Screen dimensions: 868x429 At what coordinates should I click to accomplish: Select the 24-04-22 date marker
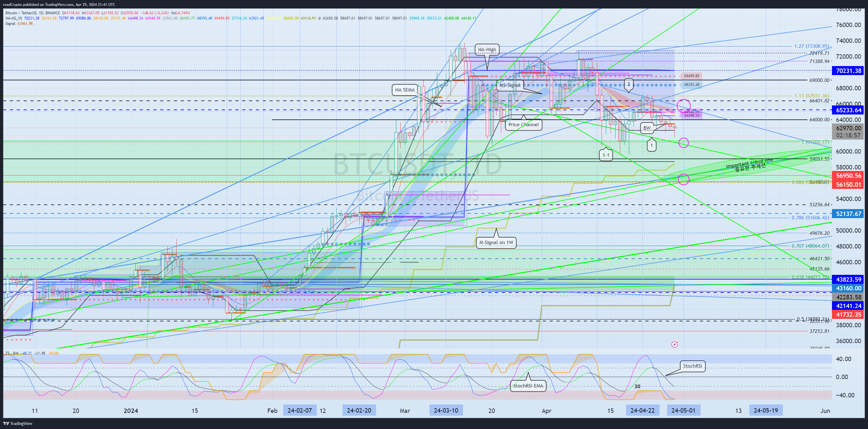click(643, 410)
